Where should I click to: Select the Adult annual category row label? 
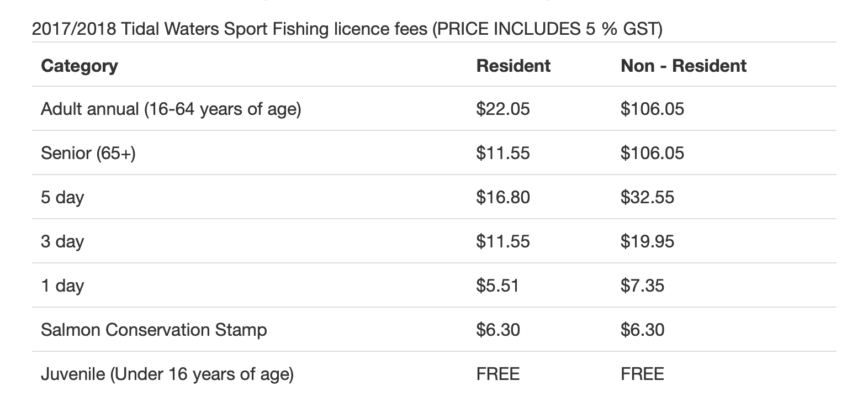coord(171,109)
